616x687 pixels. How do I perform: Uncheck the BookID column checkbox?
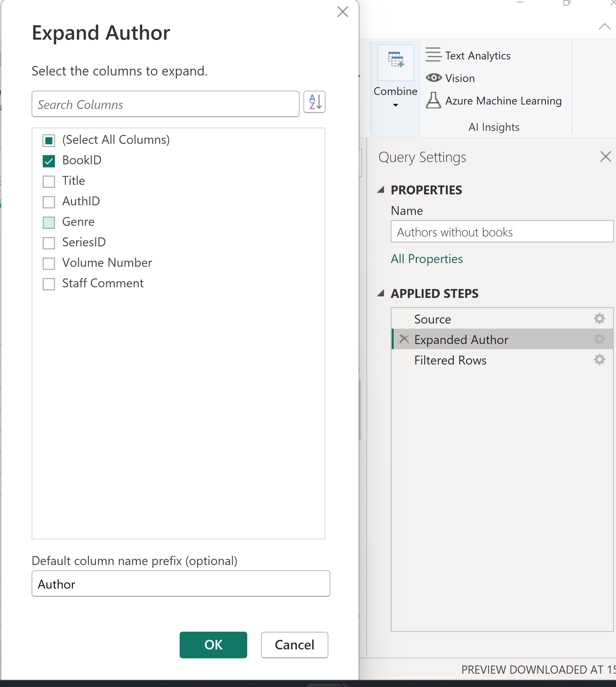point(49,161)
